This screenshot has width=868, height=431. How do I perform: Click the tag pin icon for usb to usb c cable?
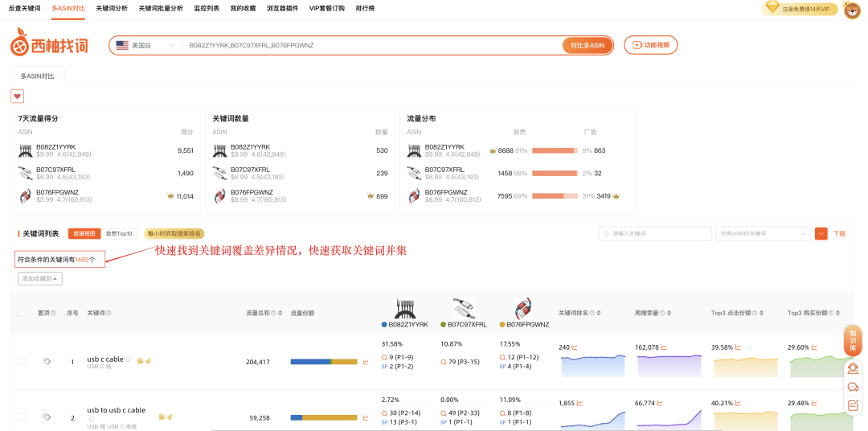(x=47, y=417)
